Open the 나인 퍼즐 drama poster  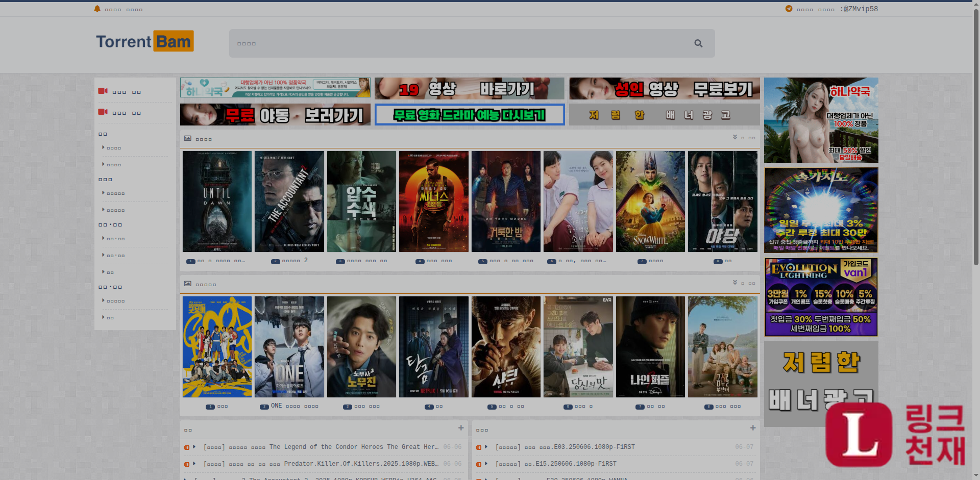point(650,347)
